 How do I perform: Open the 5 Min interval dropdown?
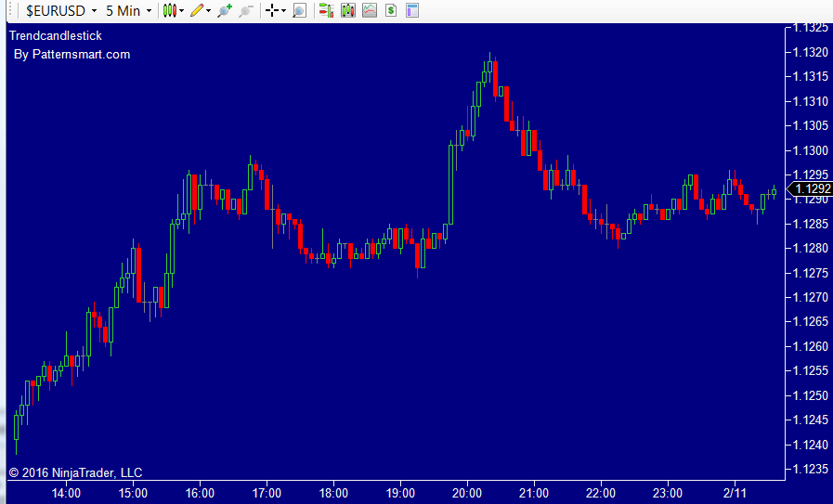(128, 10)
